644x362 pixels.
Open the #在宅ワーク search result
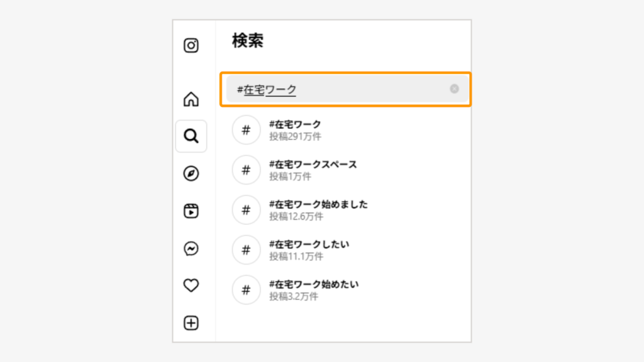(x=296, y=125)
